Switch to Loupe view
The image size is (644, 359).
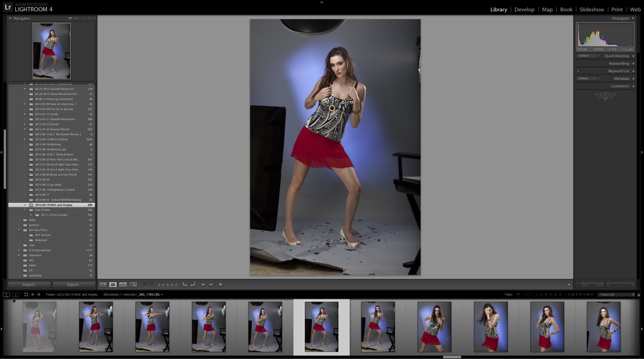(113, 284)
